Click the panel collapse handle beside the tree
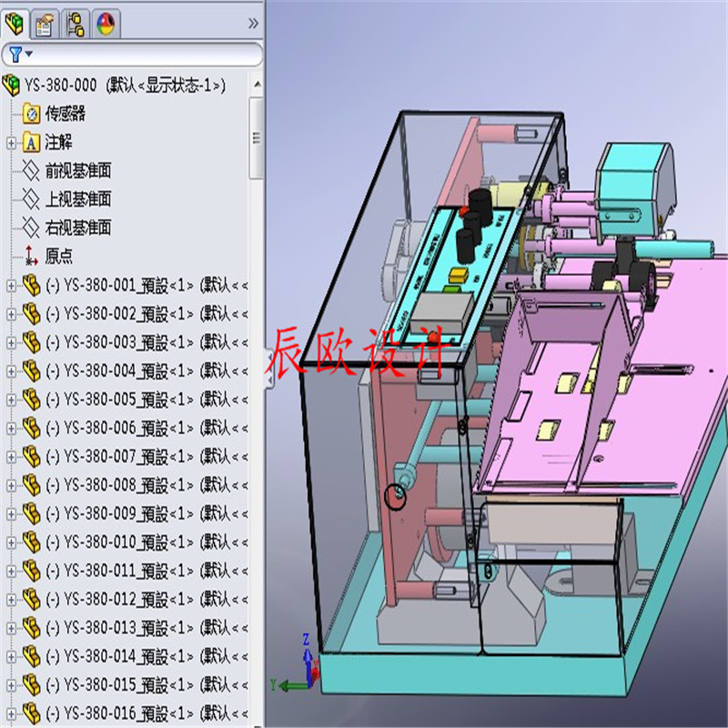Viewport: 728px width, 728px height. pyautogui.click(x=269, y=369)
